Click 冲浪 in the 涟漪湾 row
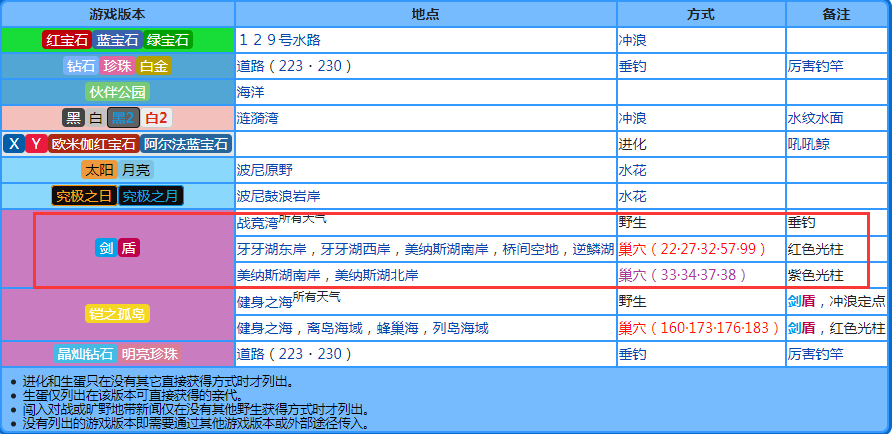Image resolution: width=892 pixels, height=434 pixels. [633, 118]
